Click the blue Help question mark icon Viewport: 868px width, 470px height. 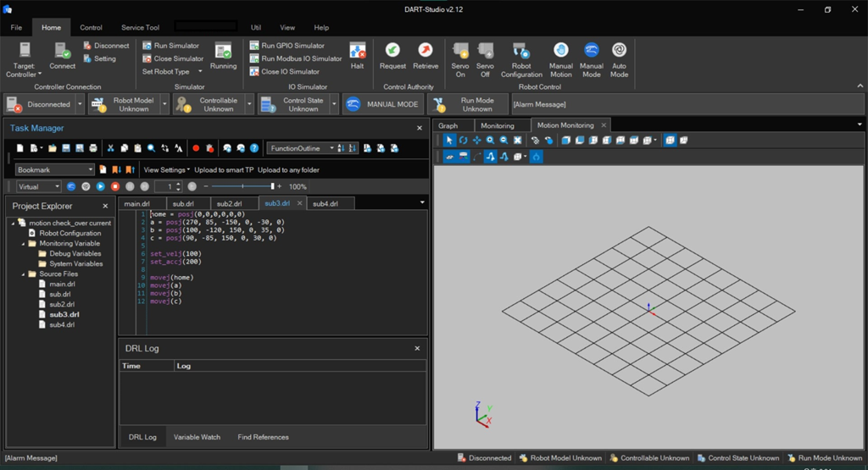[254, 148]
